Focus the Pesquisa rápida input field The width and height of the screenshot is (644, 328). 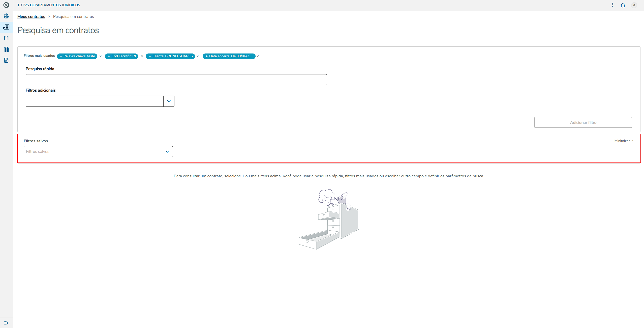pyautogui.click(x=176, y=80)
